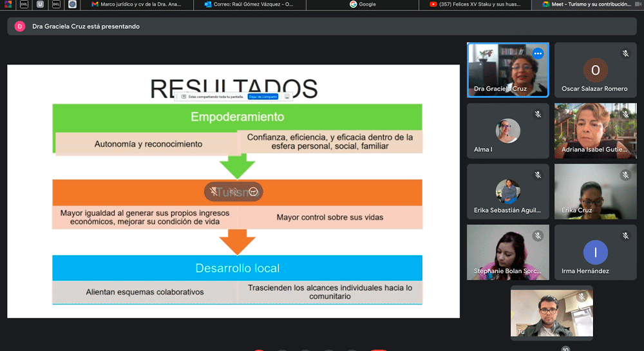Switch to the Marco jurídico Gmail tab
This screenshot has width=644, height=351.
(137, 5)
